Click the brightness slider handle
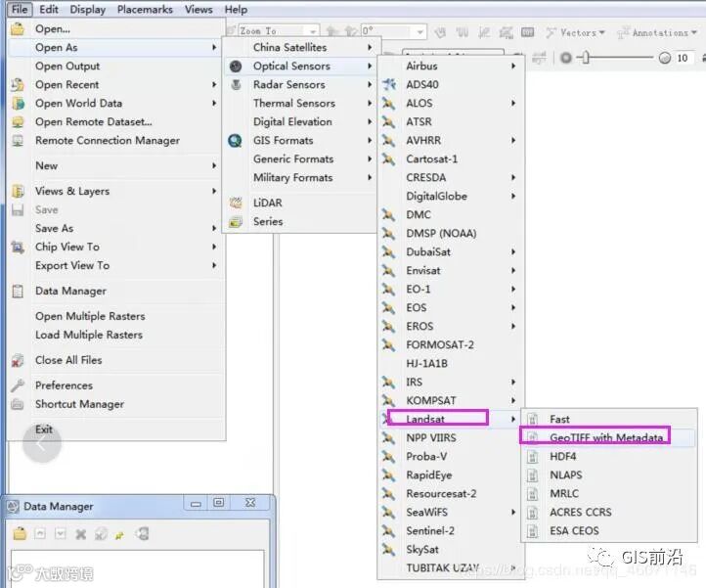 [586, 58]
